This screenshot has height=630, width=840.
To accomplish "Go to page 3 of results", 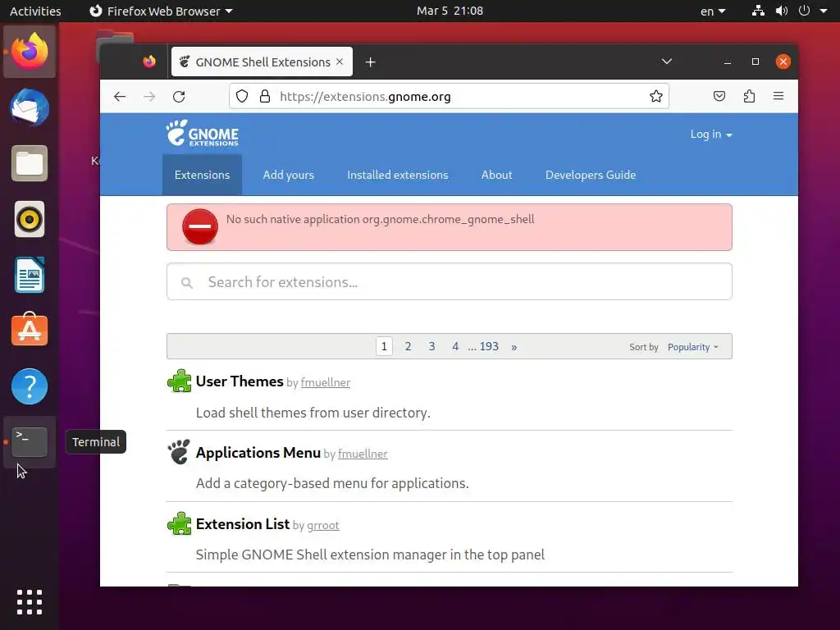I will point(431,347).
